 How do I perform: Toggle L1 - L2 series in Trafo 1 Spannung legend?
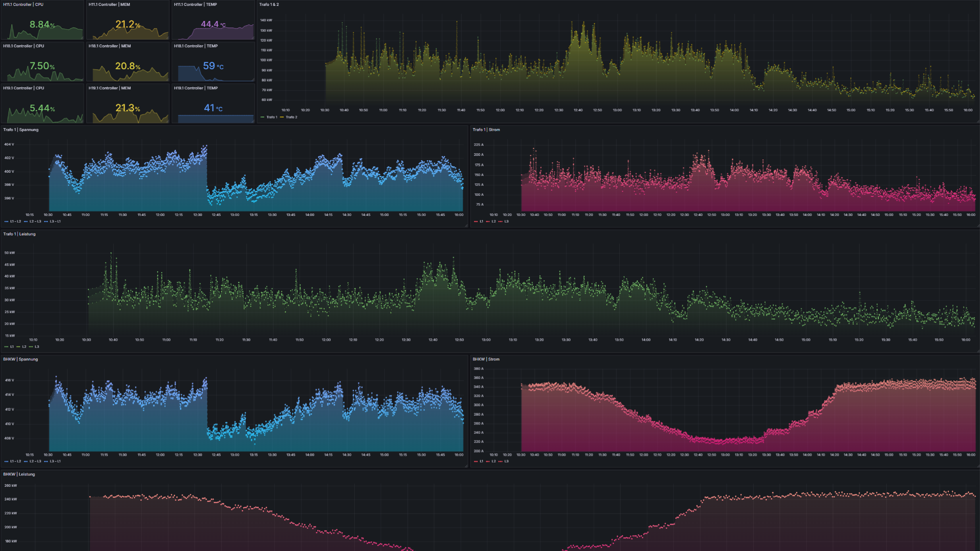click(x=16, y=221)
